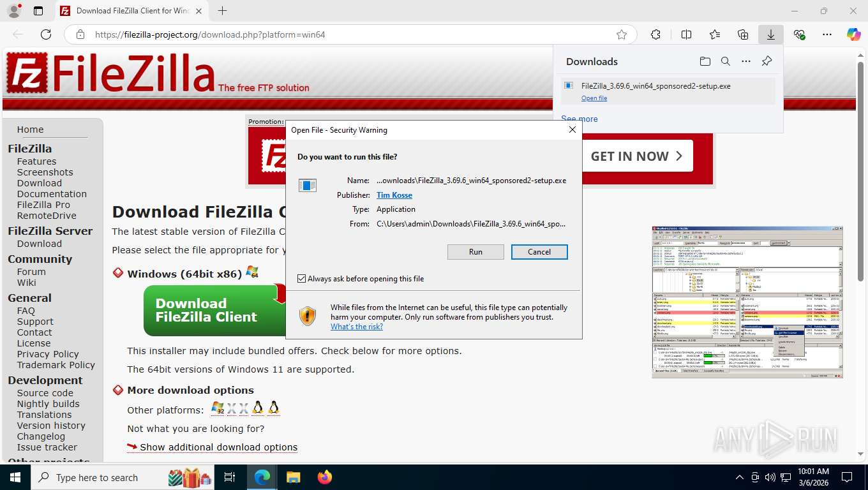
Task: Open the Forum sidebar link
Action: 31,272
